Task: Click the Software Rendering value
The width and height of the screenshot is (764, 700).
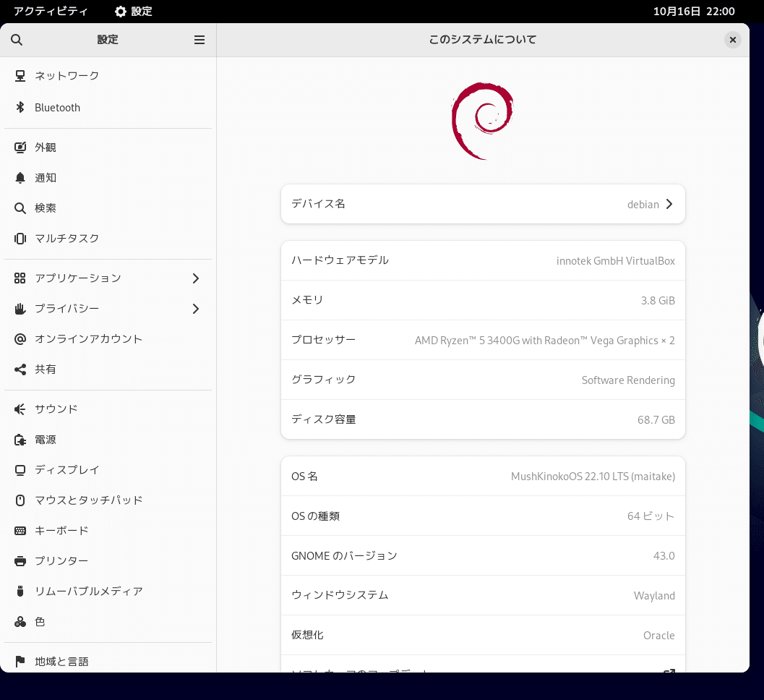Action: click(x=628, y=380)
